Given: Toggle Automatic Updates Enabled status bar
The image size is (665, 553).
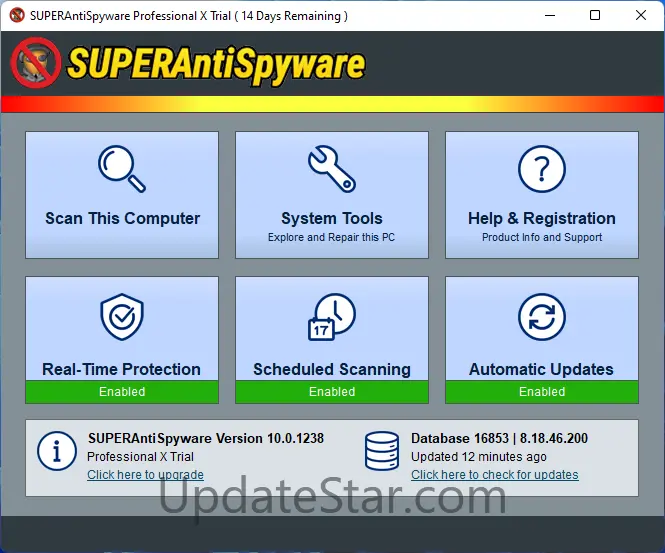Looking at the screenshot, I should pyautogui.click(x=542, y=391).
